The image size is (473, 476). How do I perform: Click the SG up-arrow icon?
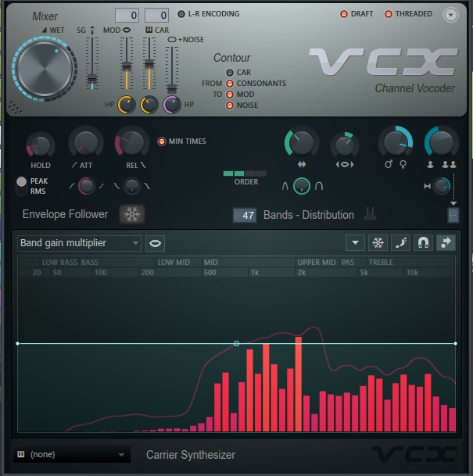(92, 30)
